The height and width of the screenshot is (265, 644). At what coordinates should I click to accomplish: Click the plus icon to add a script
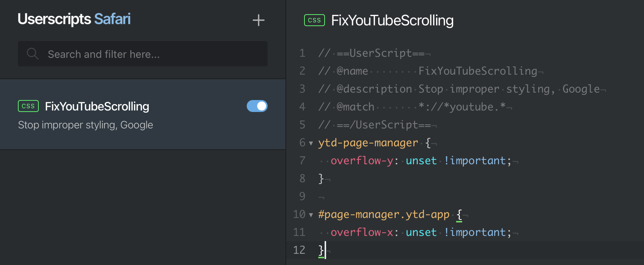pos(258,20)
